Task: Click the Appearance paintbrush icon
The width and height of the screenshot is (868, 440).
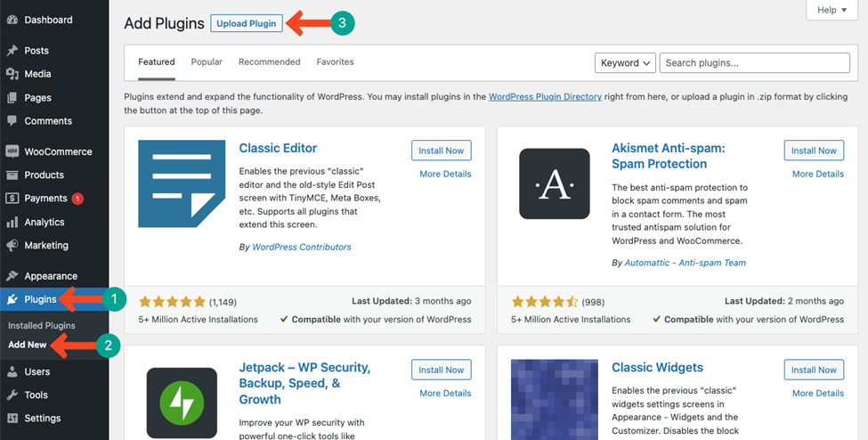Action: point(12,276)
